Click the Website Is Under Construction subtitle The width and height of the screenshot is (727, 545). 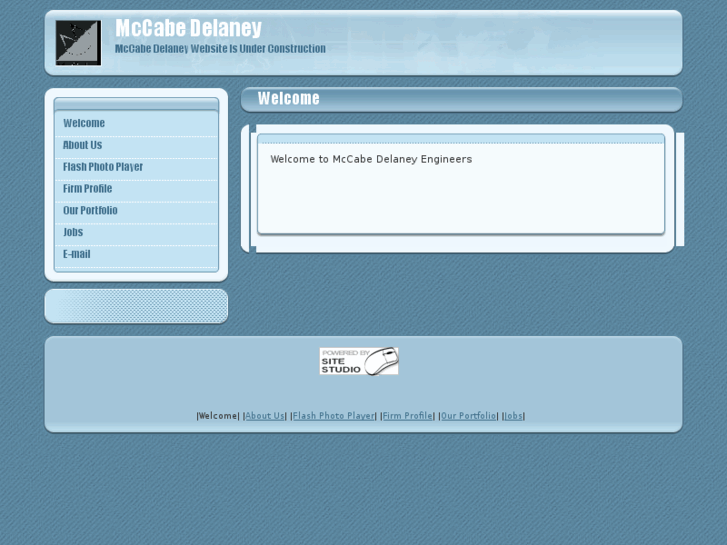tap(220, 49)
